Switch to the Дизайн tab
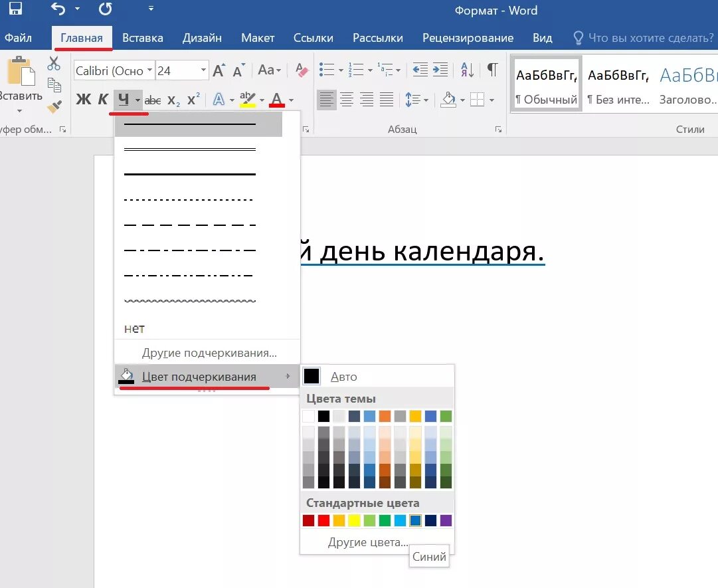This screenshot has height=588, width=718. (202, 38)
